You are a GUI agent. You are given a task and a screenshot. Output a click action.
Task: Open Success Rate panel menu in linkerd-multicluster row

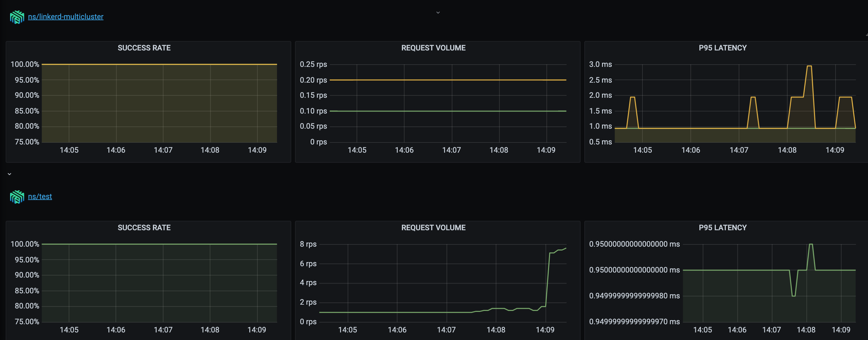tap(144, 48)
